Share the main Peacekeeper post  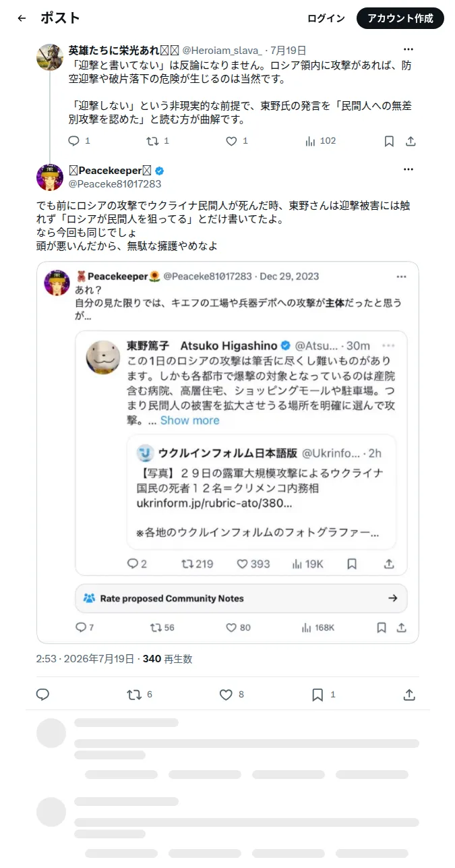pyautogui.click(x=409, y=695)
